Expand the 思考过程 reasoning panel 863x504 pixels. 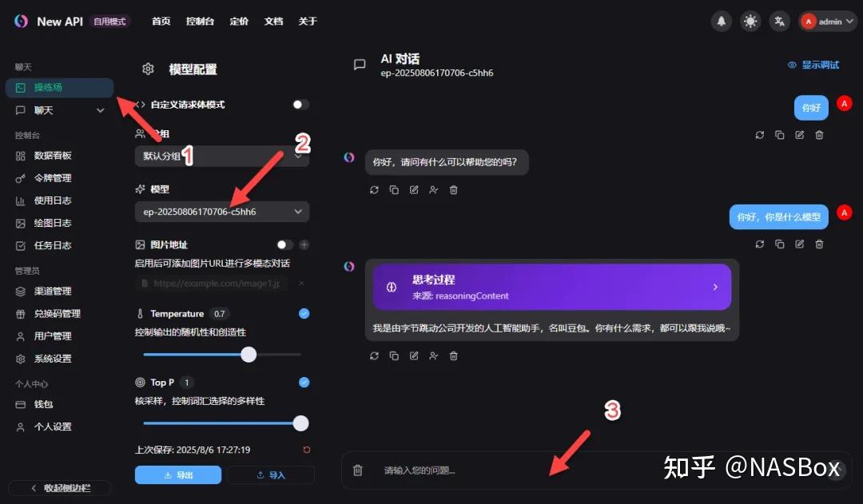pos(552,288)
